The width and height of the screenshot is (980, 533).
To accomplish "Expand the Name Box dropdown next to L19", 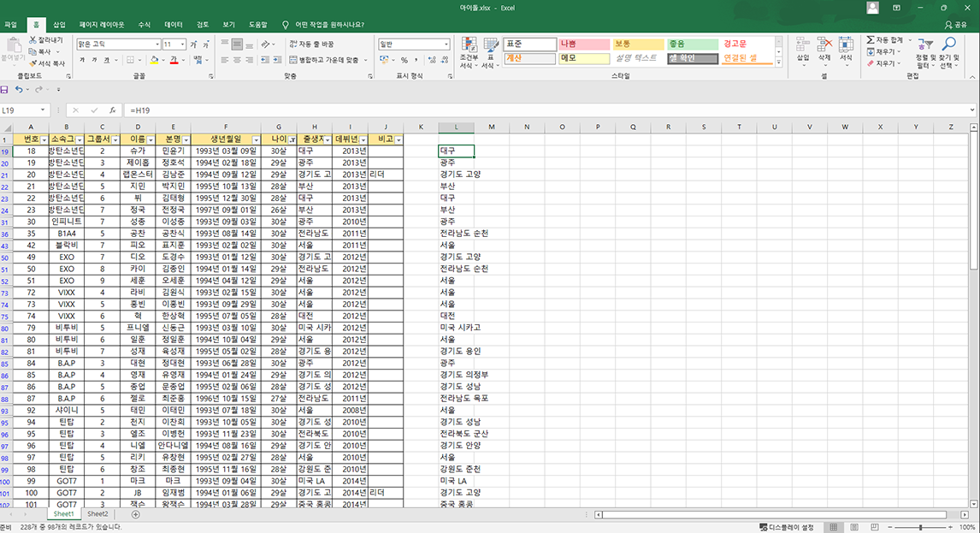I will tap(43, 110).
